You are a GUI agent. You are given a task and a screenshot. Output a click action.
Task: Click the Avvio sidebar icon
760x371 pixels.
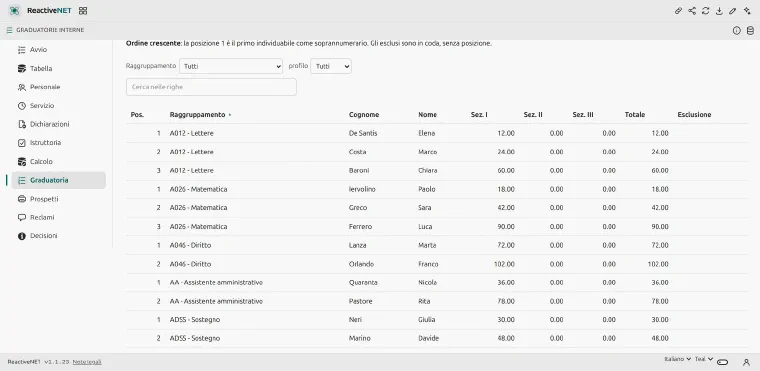[x=21, y=50]
